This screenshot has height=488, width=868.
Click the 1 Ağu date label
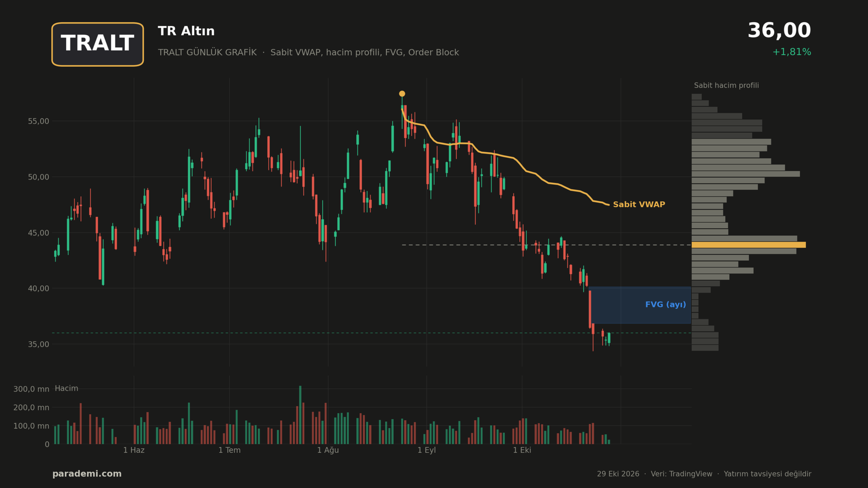tap(328, 450)
